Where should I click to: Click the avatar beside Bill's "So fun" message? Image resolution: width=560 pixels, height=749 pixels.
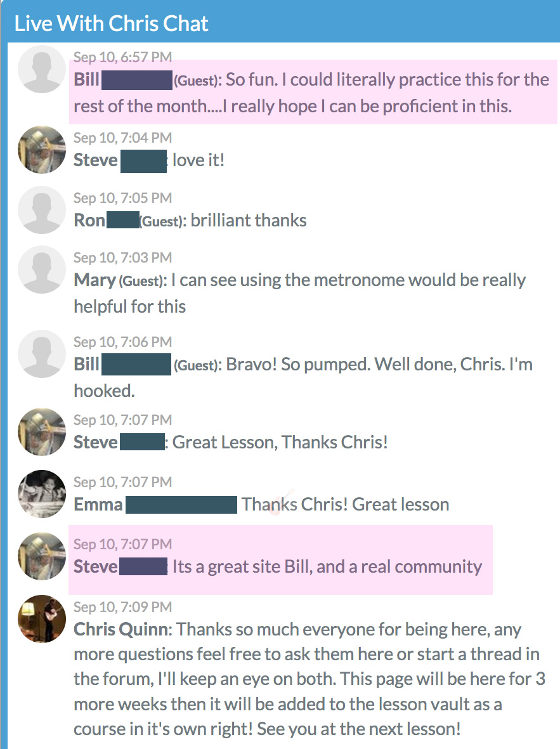pyautogui.click(x=42, y=69)
